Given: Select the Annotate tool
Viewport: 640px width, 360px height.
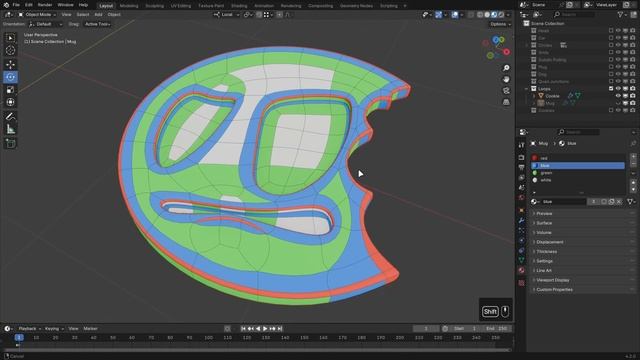Looking at the screenshot, I should click(x=10, y=117).
